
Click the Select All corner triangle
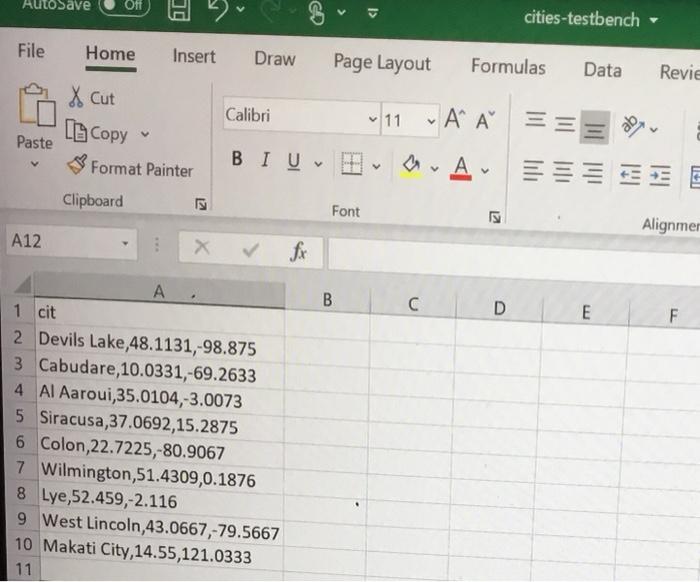(x=22, y=284)
